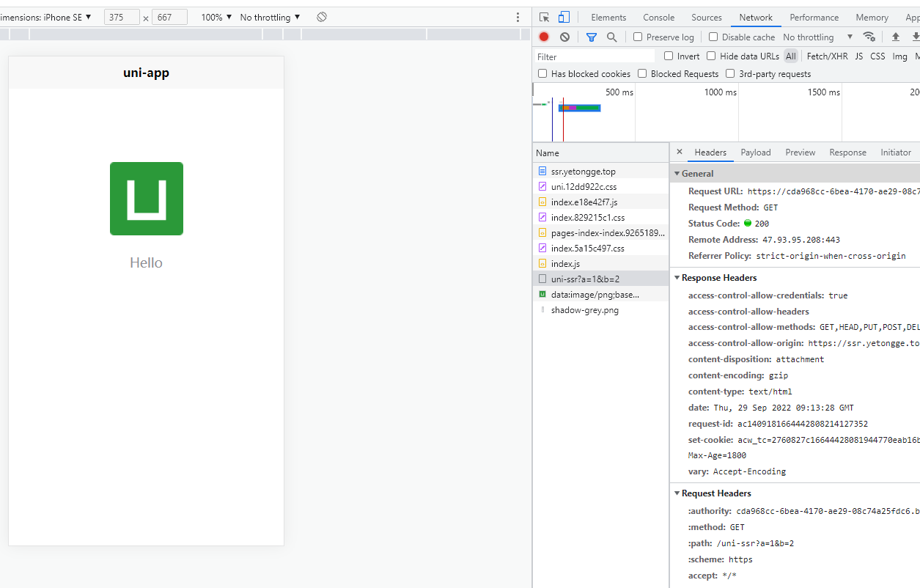
Task: Open the network search magnifier
Action: [611, 37]
